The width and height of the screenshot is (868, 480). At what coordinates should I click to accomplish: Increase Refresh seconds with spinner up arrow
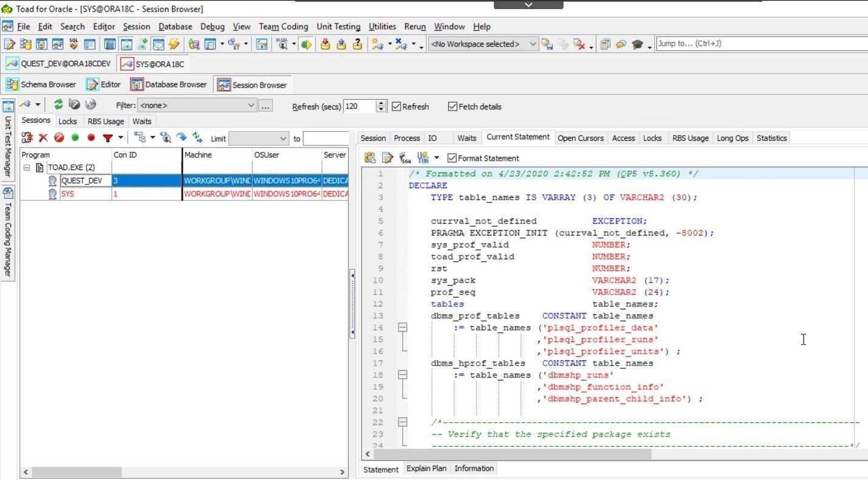click(x=381, y=103)
